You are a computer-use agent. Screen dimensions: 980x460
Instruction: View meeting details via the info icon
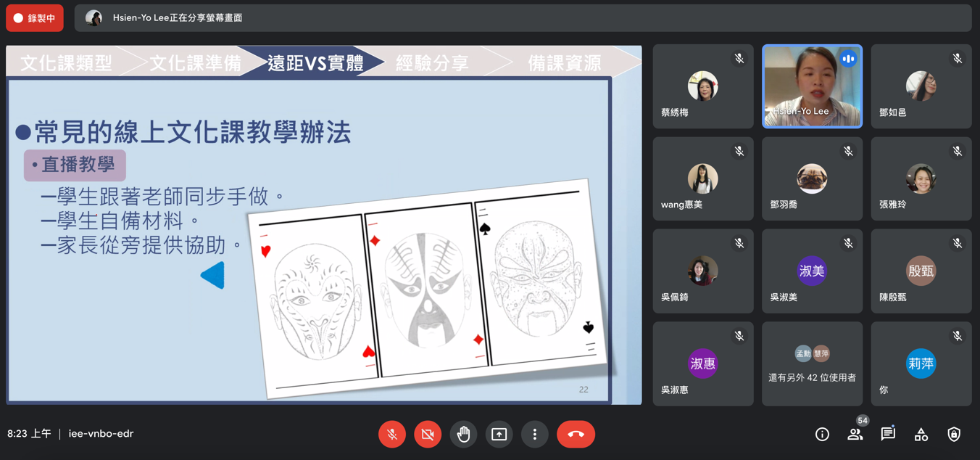pyautogui.click(x=821, y=434)
